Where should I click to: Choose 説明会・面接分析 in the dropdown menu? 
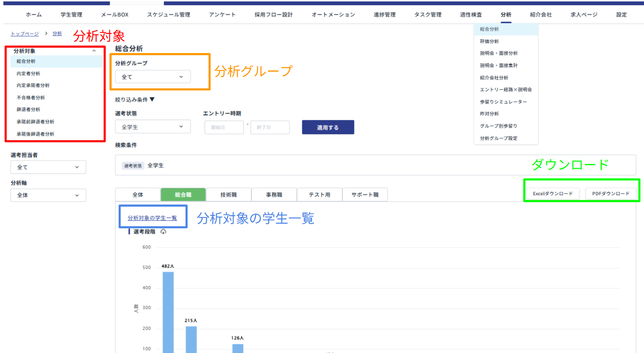pos(506,53)
